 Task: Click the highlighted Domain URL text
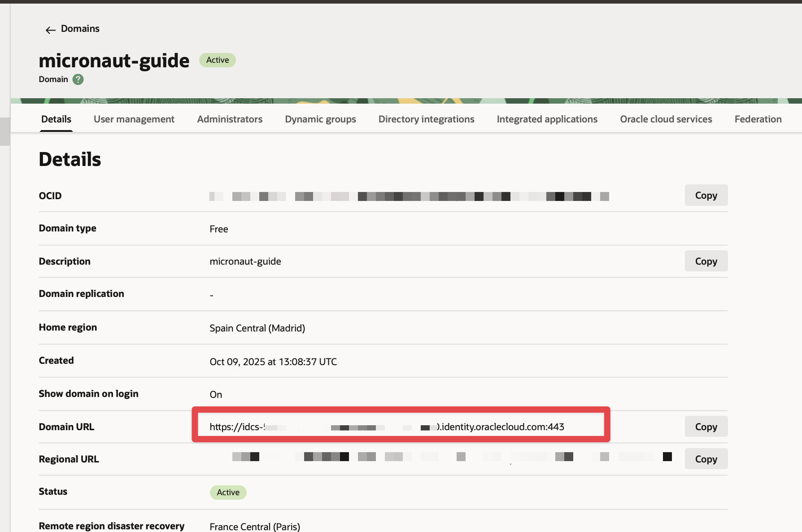point(387,427)
